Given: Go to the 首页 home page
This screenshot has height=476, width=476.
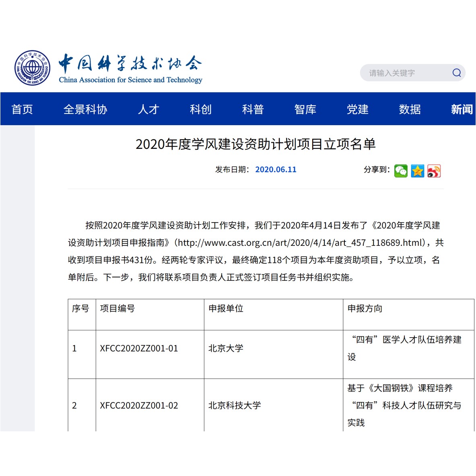Looking at the screenshot, I should click(x=22, y=109).
